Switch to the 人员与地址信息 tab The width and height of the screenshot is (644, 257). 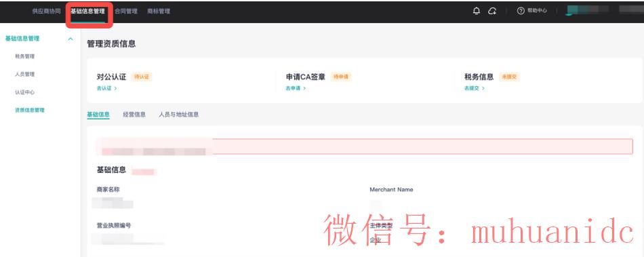click(179, 115)
